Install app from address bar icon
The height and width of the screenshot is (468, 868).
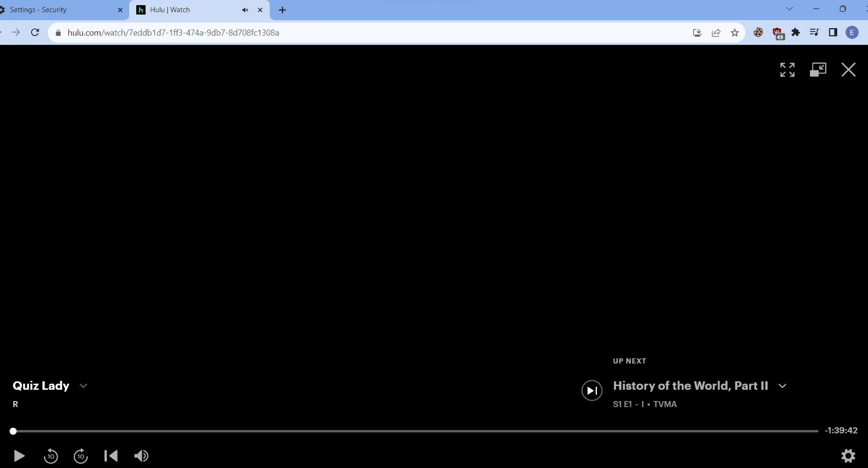tap(697, 33)
